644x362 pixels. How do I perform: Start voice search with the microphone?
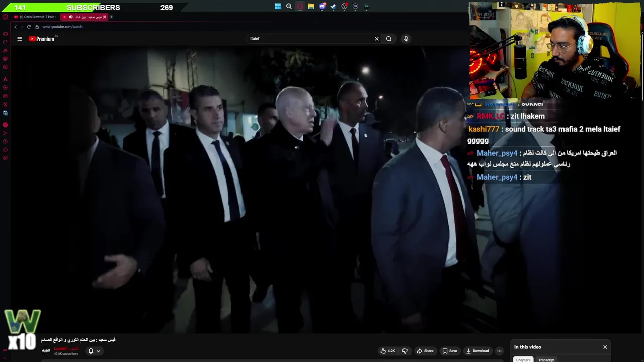coord(406,39)
